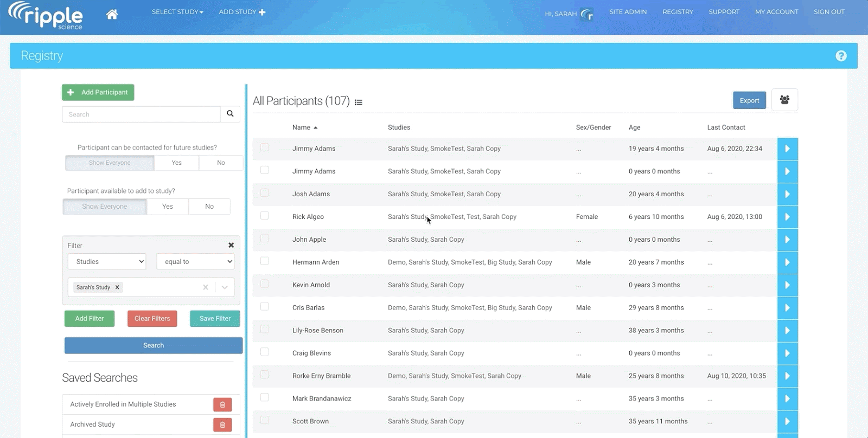The width and height of the screenshot is (868, 438).
Task: Delete Actively Enrolled in Multiple Studies search
Action: (222, 404)
